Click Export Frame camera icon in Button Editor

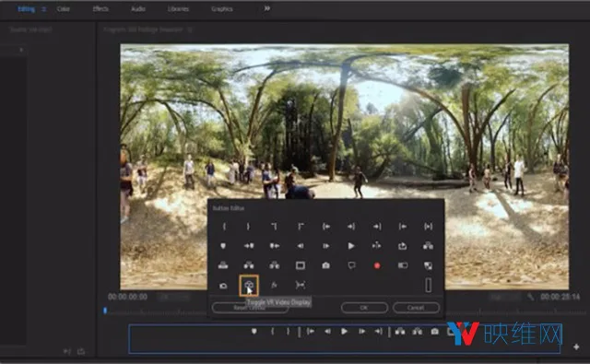[325, 265]
